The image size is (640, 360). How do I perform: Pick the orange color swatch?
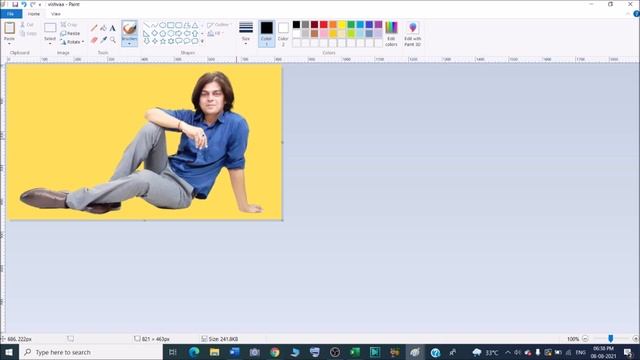pos(333,24)
